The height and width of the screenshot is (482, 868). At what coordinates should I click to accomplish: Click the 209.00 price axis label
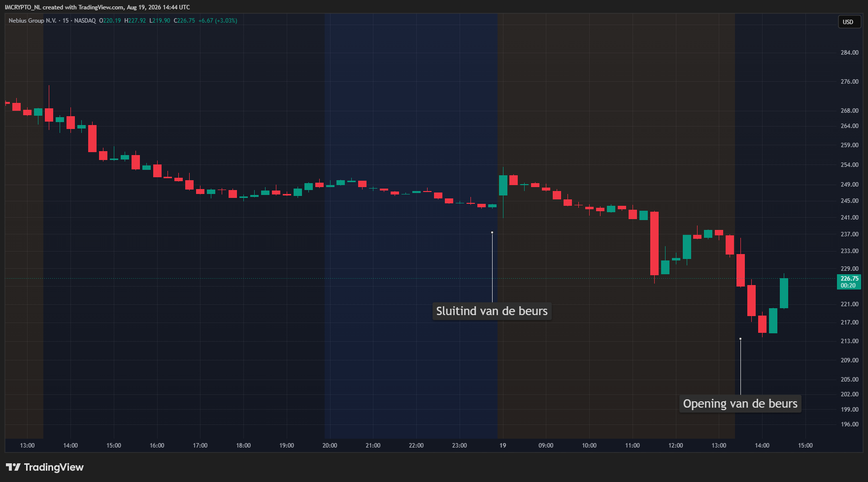click(x=849, y=360)
